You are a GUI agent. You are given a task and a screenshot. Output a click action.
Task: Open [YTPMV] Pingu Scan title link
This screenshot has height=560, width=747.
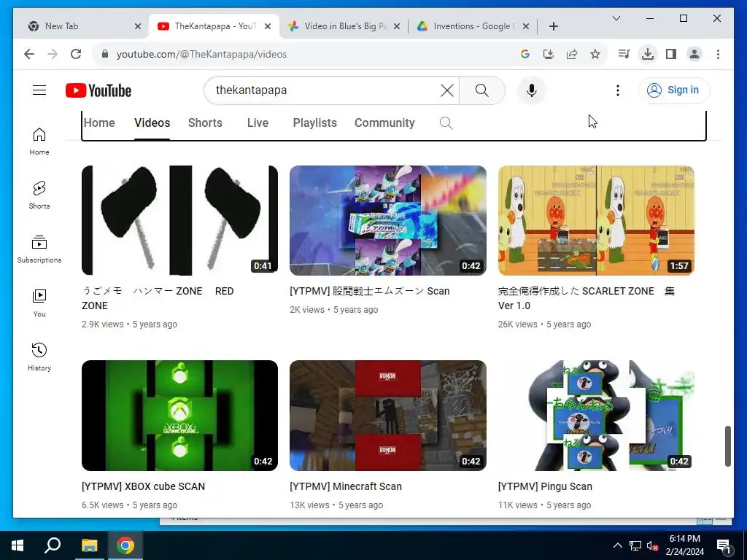pyautogui.click(x=544, y=486)
